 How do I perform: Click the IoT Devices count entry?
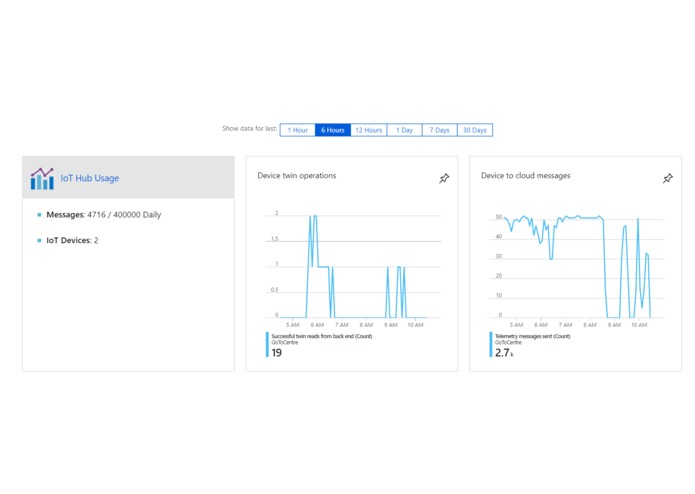(x=72, y=240)
